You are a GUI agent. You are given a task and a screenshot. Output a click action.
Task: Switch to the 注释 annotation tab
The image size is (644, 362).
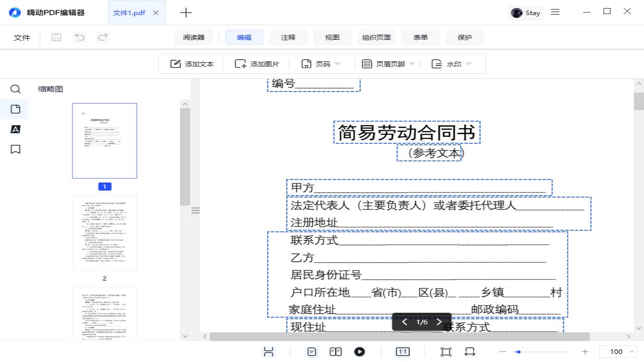point(288,37)
